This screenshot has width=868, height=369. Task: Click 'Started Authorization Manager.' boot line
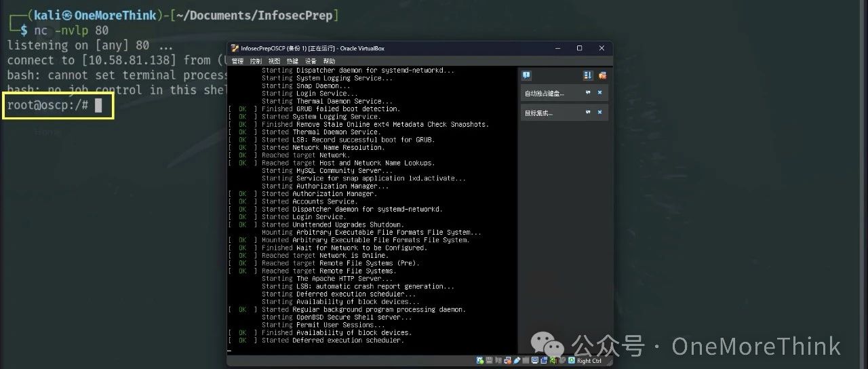319,193
